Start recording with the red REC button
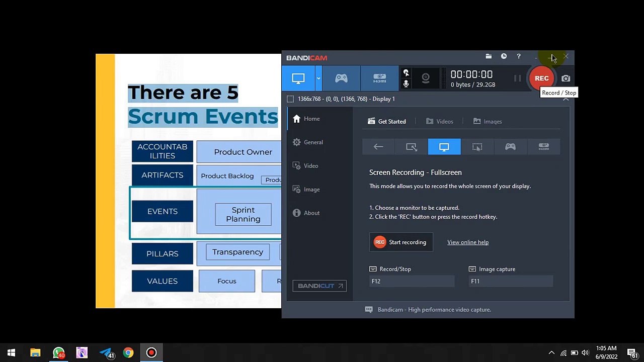 point(541,78)
